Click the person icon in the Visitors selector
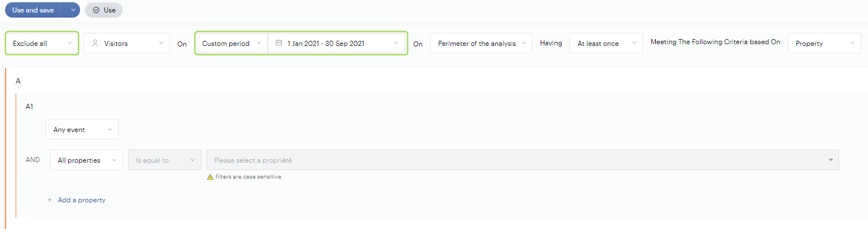This screenshot has height=229, width=868. coord(95,43)
